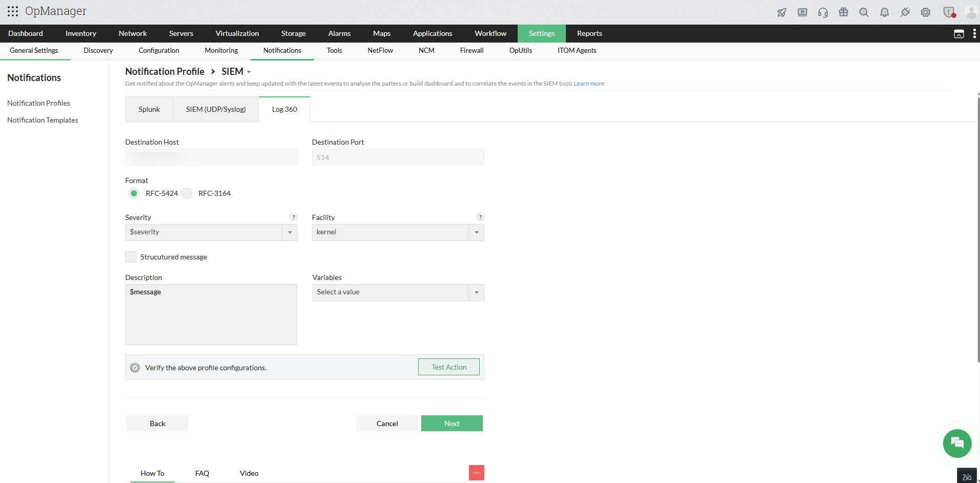Click the Next button

(x=452, y=424)
